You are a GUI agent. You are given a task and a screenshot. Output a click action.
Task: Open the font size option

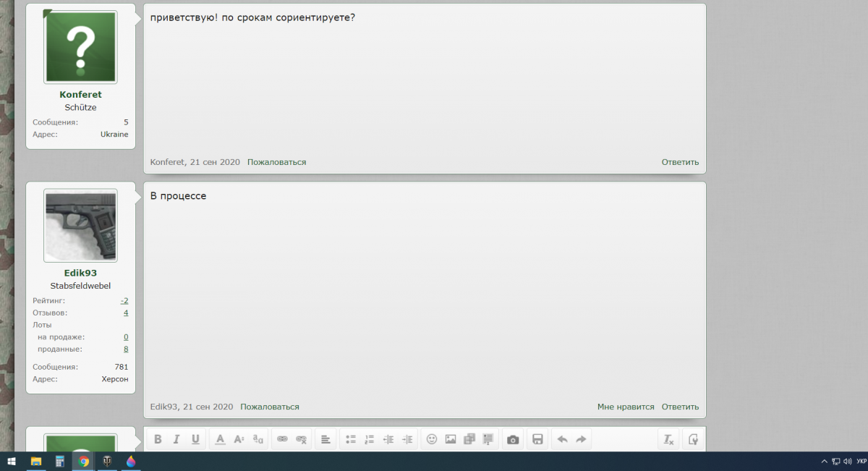click(239, 439)
